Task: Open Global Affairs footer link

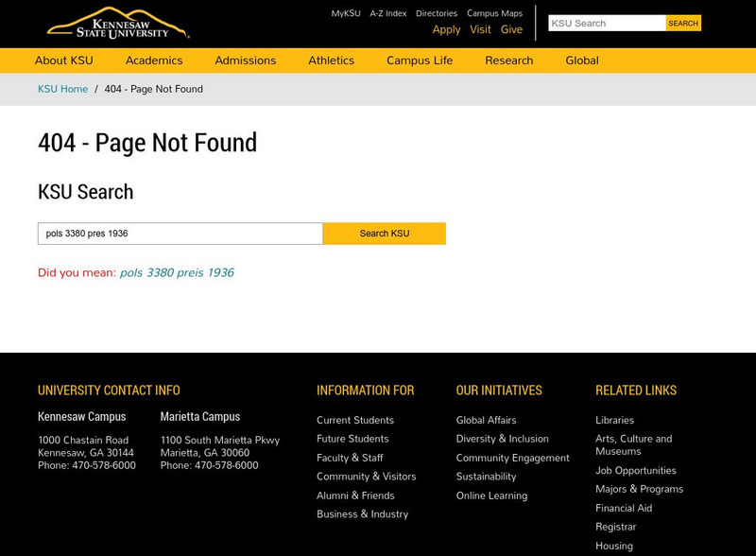Action: pyautogui.click(x=486, y=420)
